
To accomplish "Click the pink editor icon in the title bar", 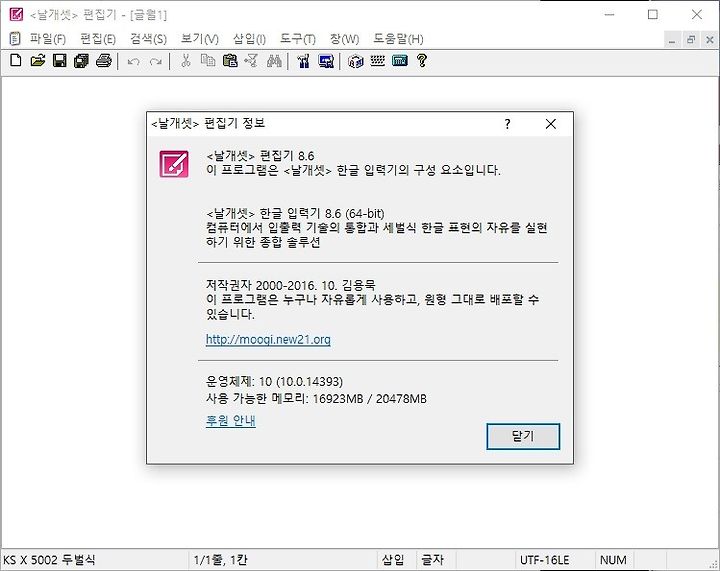I will pos(16,15).
